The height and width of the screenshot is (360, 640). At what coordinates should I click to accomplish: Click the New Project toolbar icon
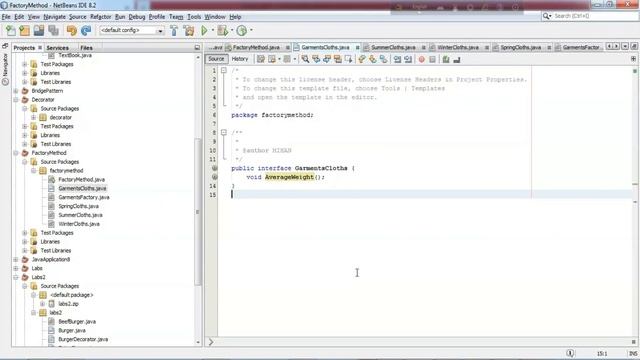click(x=25, y=31)
